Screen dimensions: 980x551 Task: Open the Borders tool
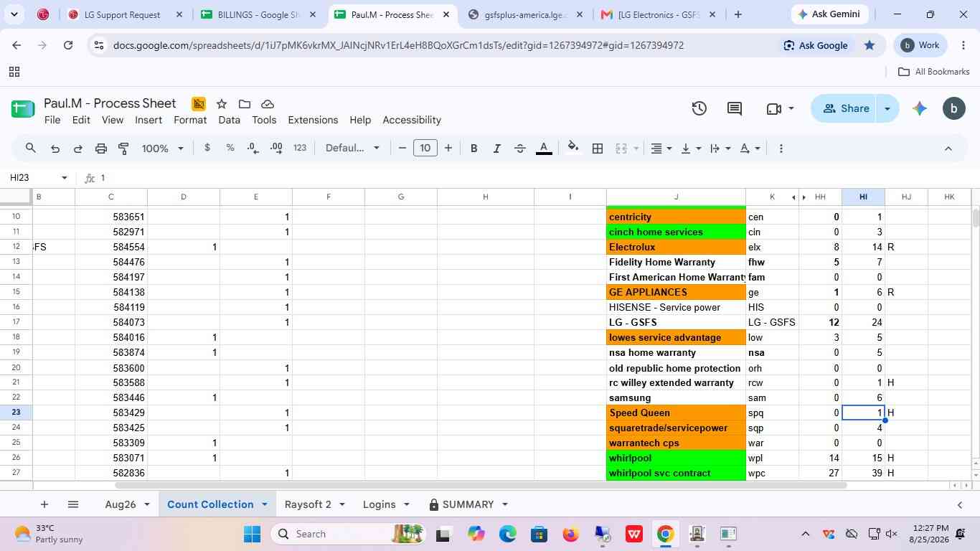[x=597, y=149]
